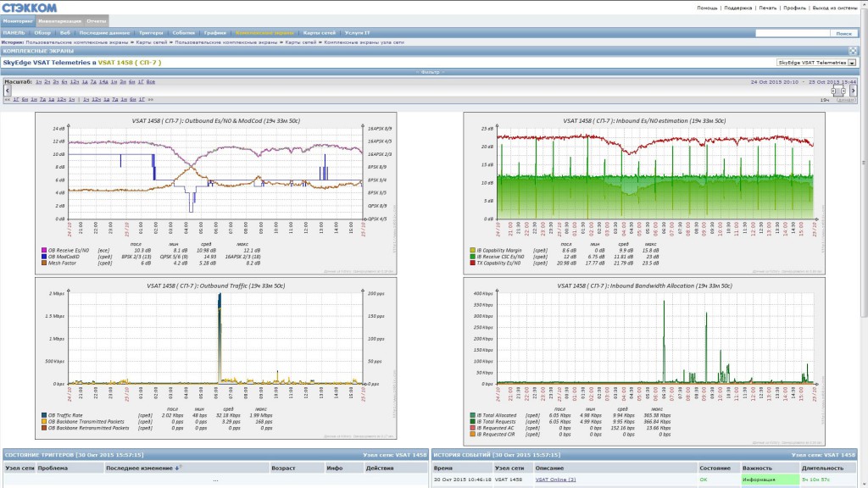Click the left arrow of the time scrollbar
This screenshot has height=488, width=868.
tap(7, 90)
